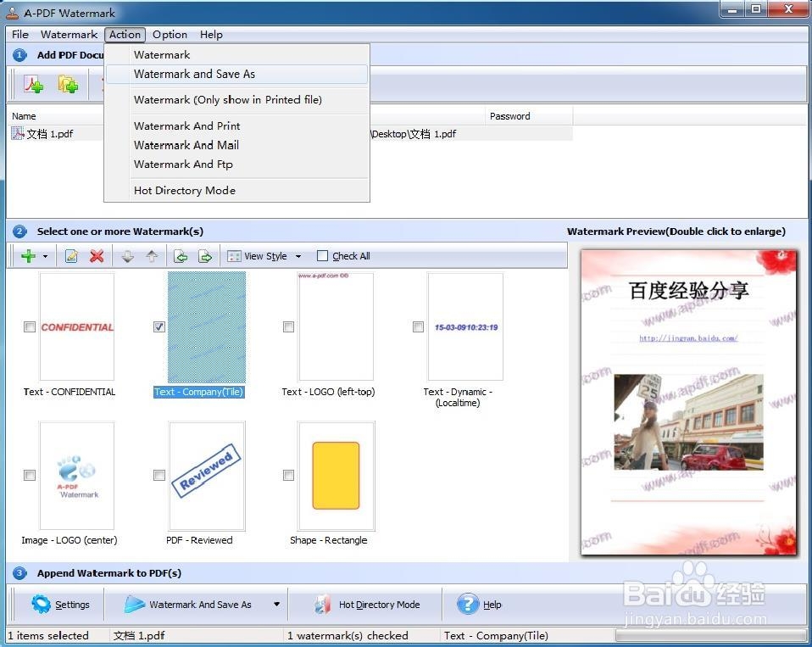Choose Watermark And Mail menu entry

237,145
